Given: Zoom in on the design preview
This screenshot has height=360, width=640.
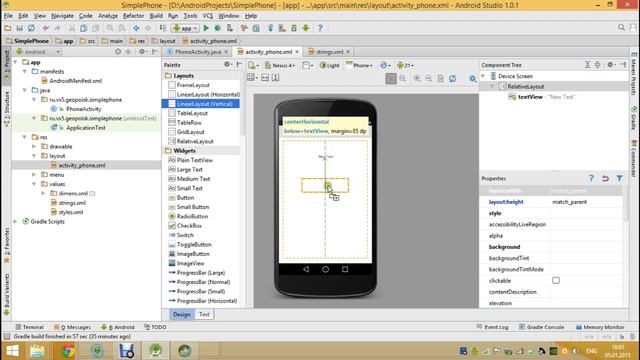Looking at the screenshot, I should [417, 78].
